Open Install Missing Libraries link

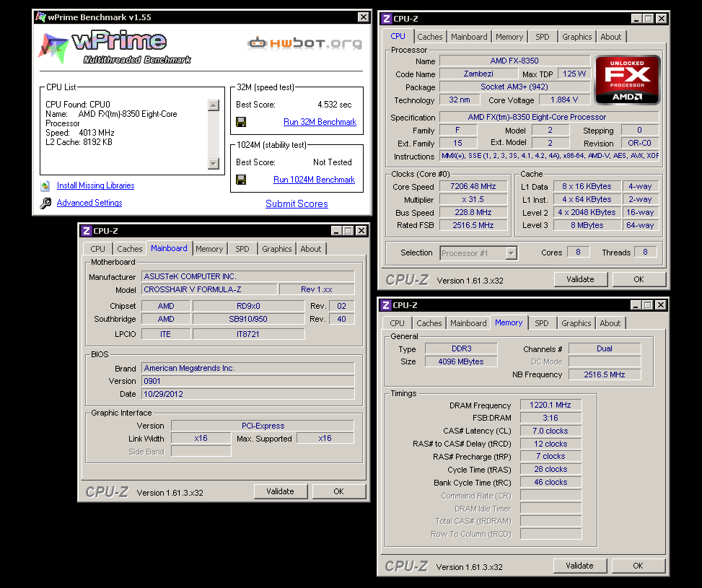(95, 185)
